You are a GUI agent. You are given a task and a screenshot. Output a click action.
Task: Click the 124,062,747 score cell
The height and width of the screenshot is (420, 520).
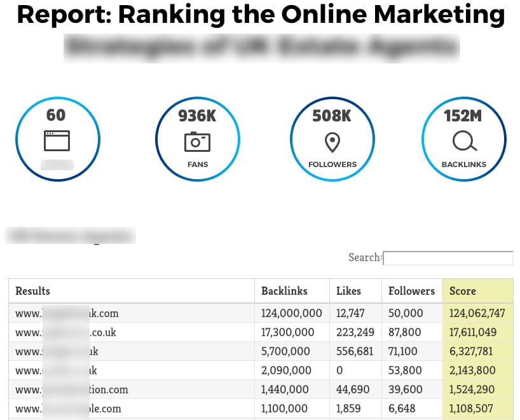[477, 313]
